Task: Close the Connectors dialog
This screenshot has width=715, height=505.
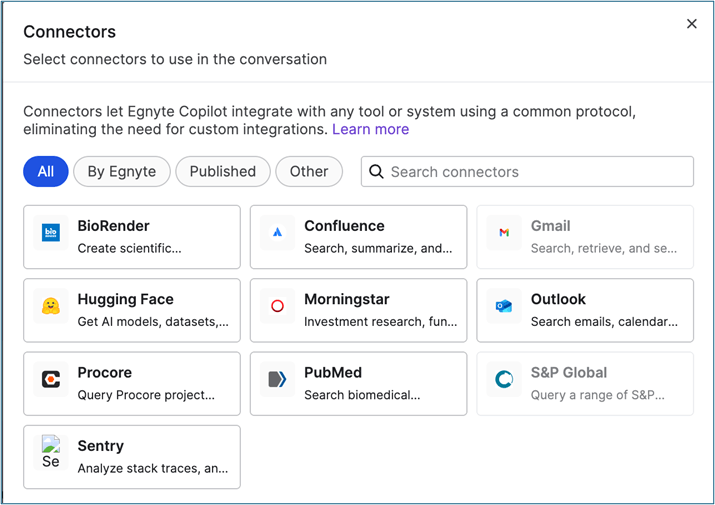Action: pos(691,24)
